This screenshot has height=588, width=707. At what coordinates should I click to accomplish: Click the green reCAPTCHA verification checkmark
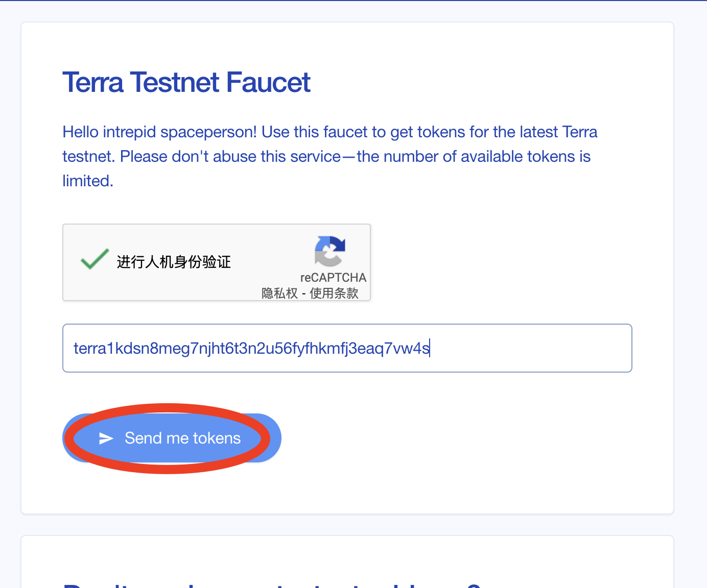point(95,259)
